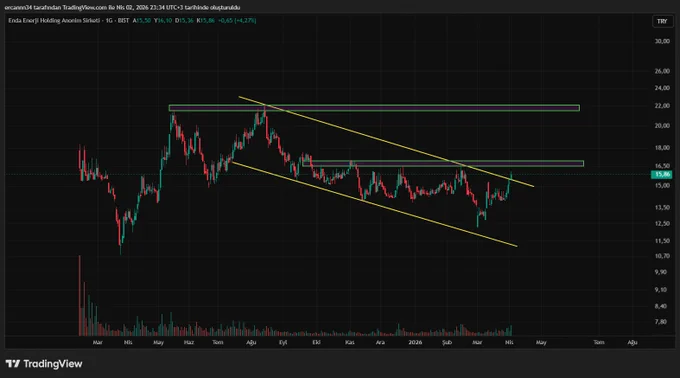Click the 12,50 price axis label

tap(662, 224)
